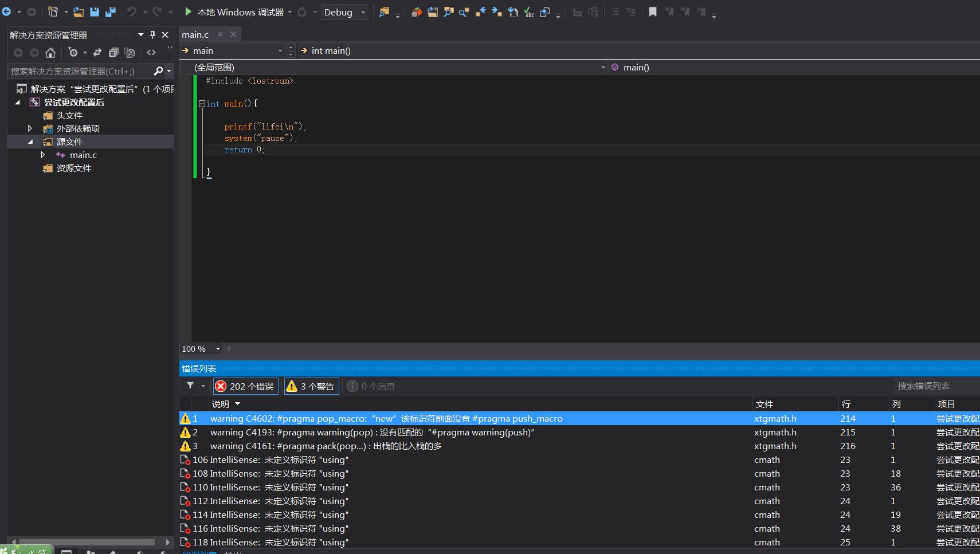Select warning C4161 row
The width and height of the screenshot is (980, 554).
(579, 446)
